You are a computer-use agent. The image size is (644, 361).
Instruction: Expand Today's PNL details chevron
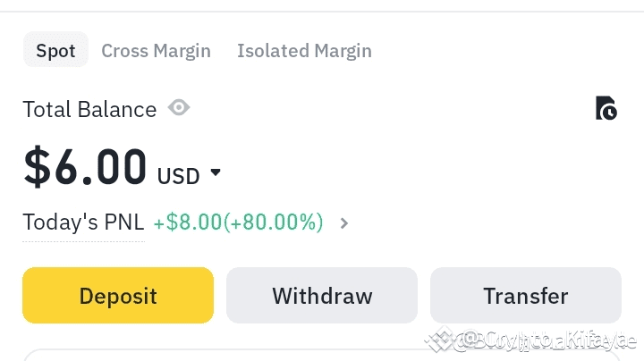pos(344,223)
